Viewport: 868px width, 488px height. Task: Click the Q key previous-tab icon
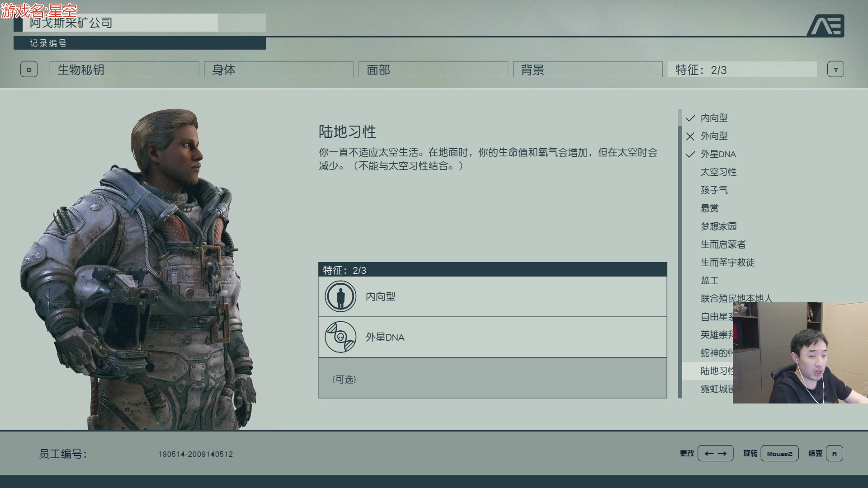(x=29, y=70)
